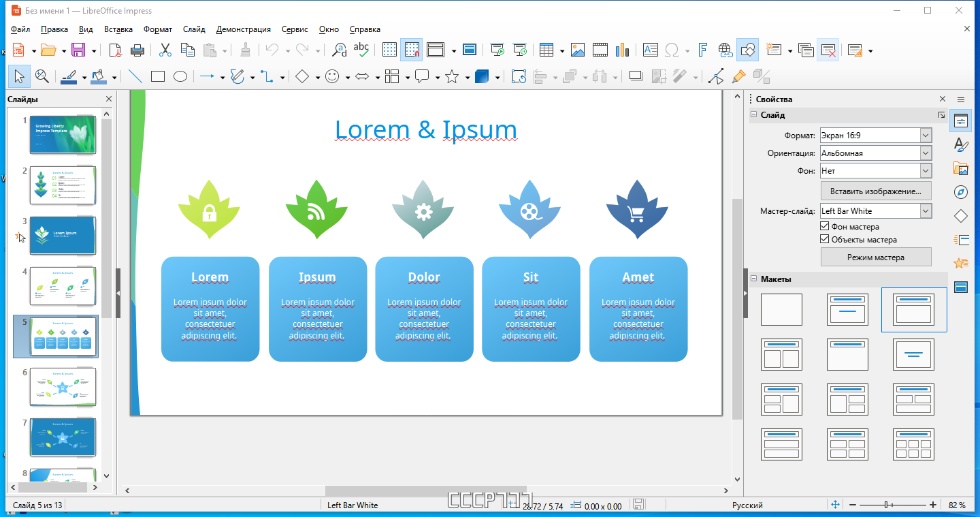Click the Режим мастера button

click(x=876, y=257)
